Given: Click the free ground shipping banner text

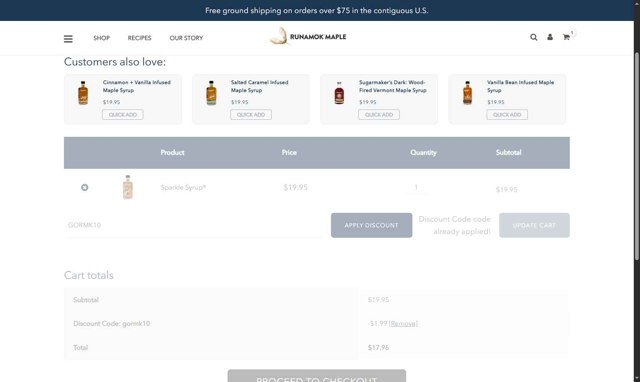Looking at the screenshot, I should pos(317,11).
